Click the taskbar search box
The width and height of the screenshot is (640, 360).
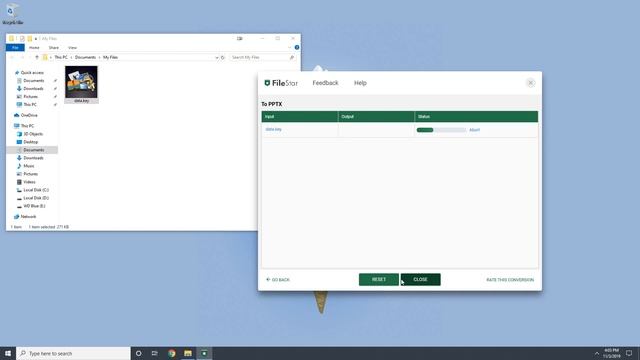point(73,353)
